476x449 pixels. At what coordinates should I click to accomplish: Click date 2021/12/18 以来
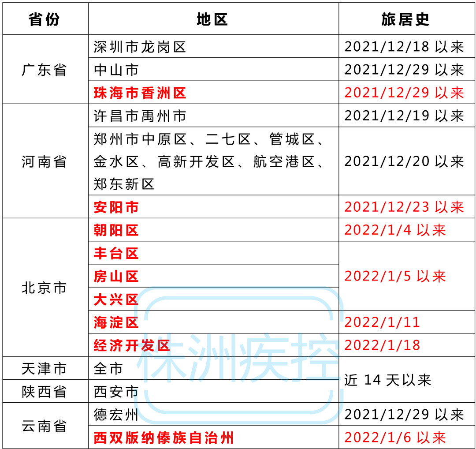(x=404, y=47)
